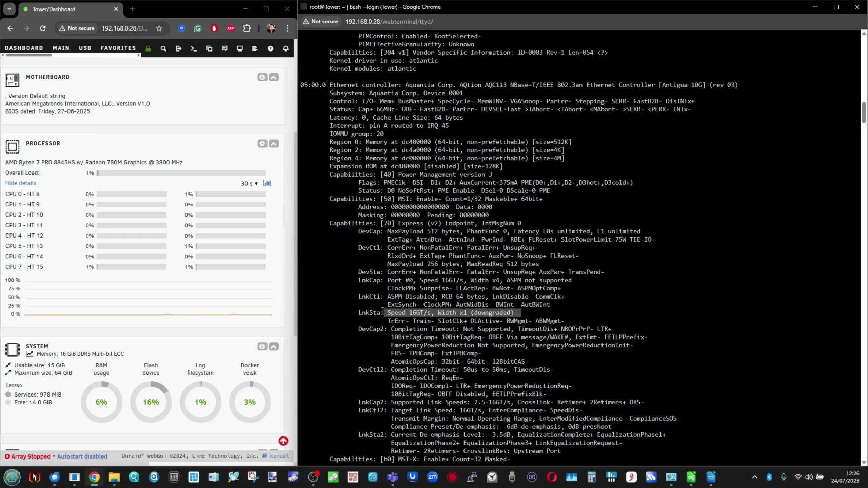Click the ABP extension icon
This screenshot has width=868, height=488.
(x=230, y=28)
